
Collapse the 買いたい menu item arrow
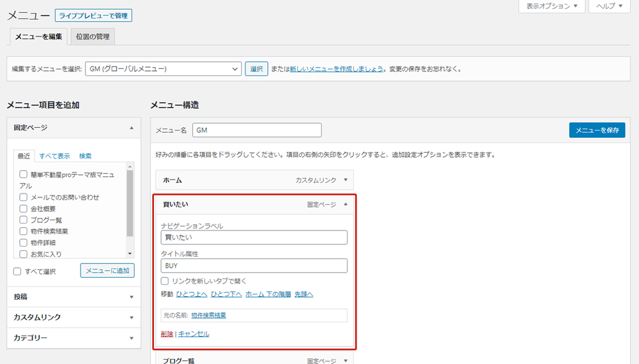coord(346,204)
